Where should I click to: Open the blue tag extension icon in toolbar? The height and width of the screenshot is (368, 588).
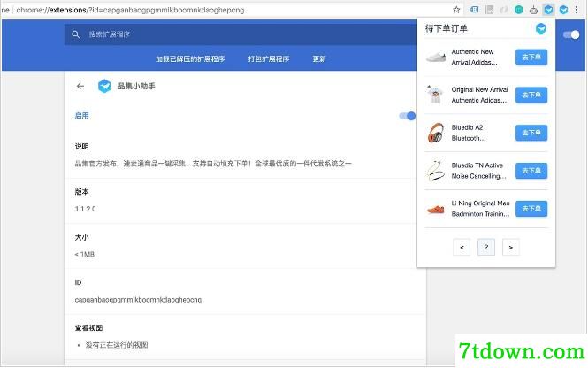474,10
